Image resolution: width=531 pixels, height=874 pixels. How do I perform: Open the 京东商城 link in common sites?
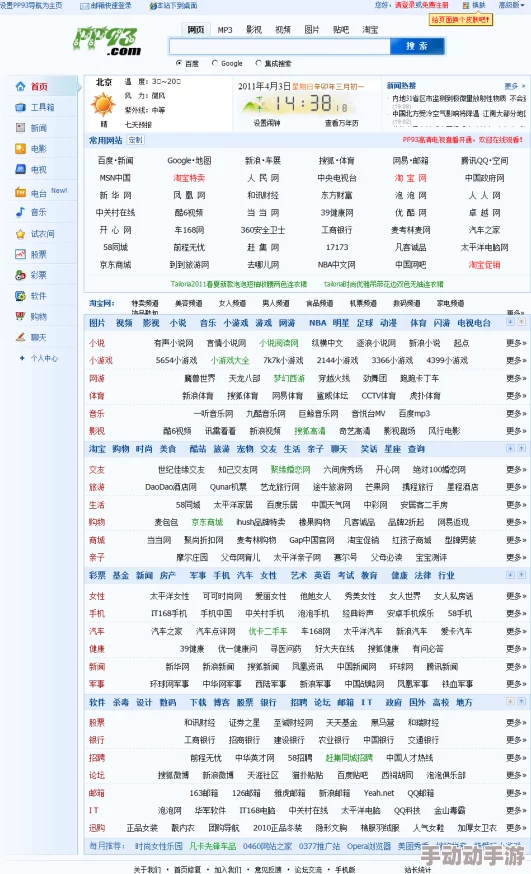point(115,265)
